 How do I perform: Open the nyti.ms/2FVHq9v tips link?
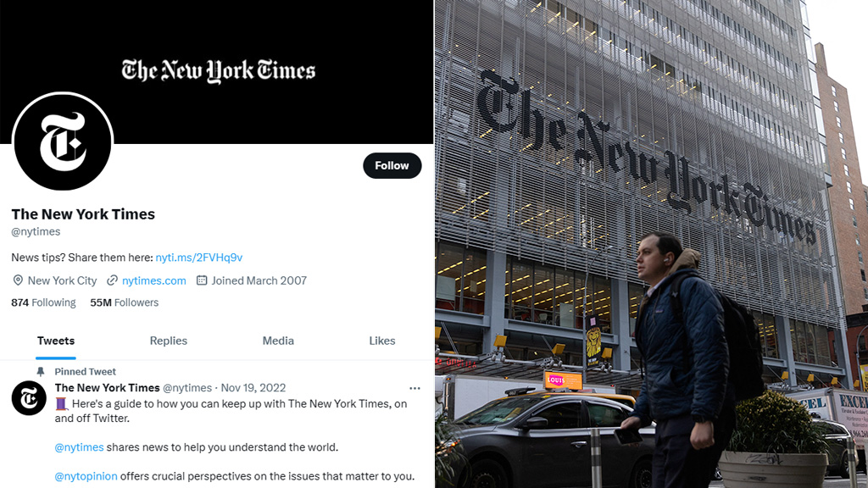198,258
